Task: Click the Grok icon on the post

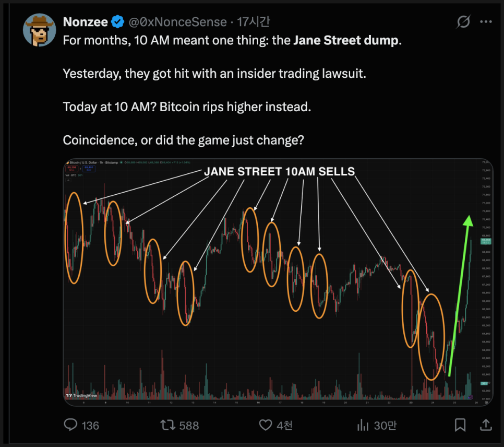Action: [x=462, y=22]
